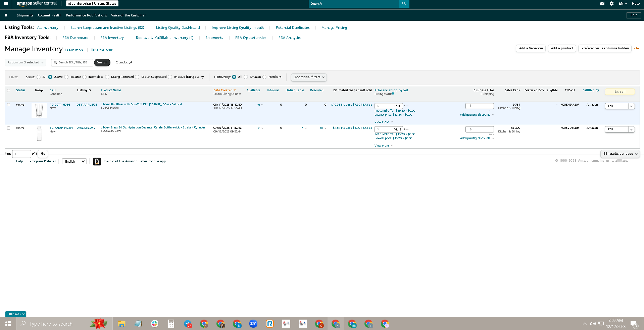Open the action center notifications icon
Screen dimensions: 644x330
point(634,324)
